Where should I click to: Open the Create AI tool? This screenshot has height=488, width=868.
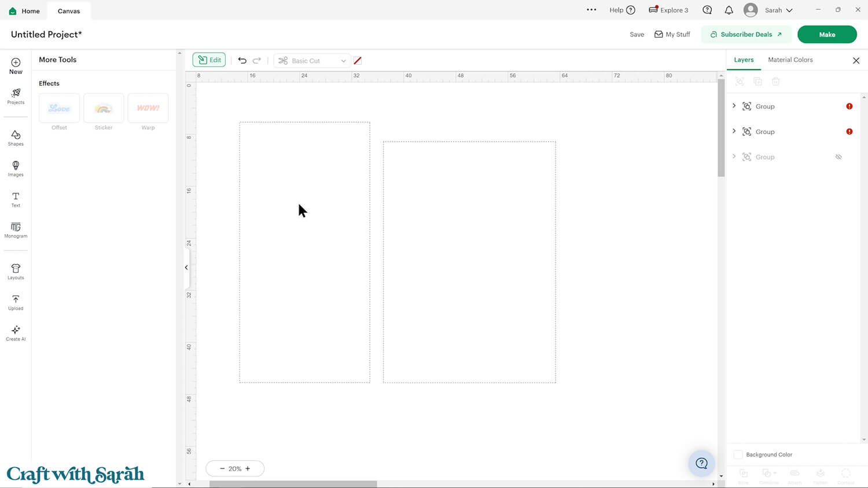click(x=16, y=332)
